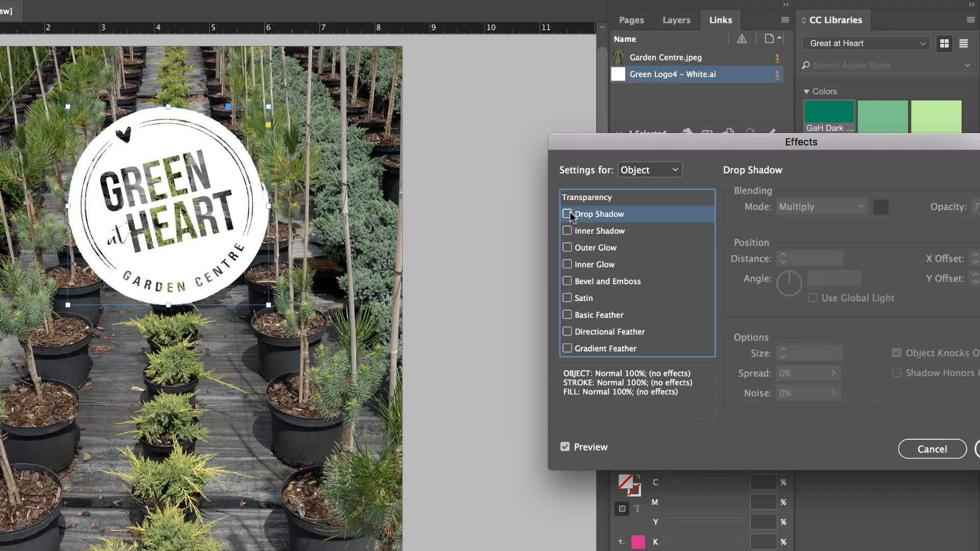Sort links by status warning column

click(742, 39)
